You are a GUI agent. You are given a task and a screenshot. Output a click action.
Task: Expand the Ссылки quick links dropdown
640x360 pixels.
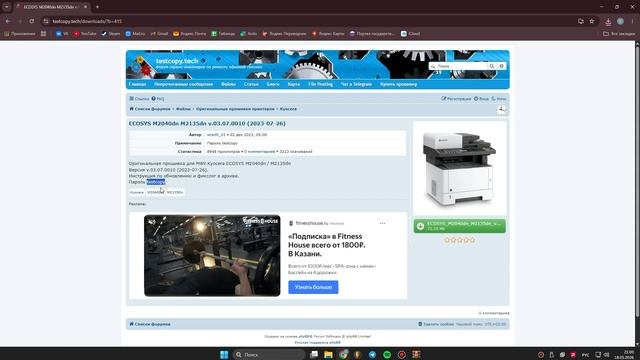point(139,99)
